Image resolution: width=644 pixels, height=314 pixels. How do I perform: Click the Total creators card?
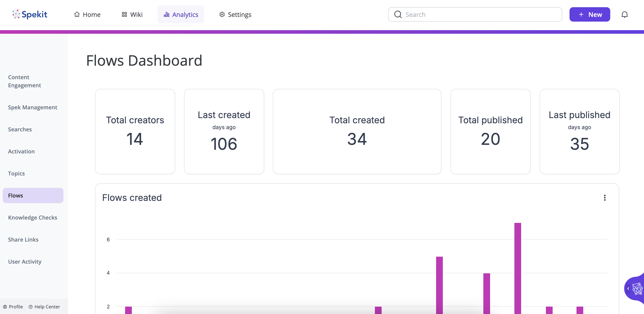click(x=135, y=132)
